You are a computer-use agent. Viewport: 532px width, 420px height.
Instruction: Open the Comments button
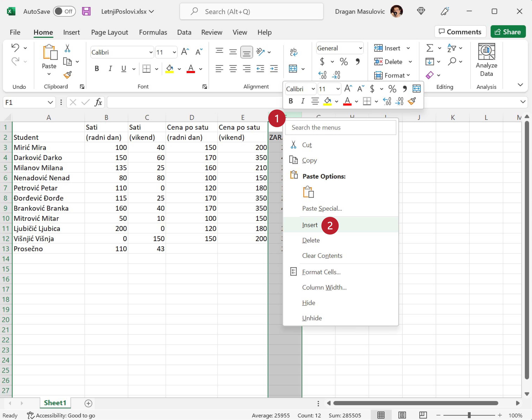[460, 32]
